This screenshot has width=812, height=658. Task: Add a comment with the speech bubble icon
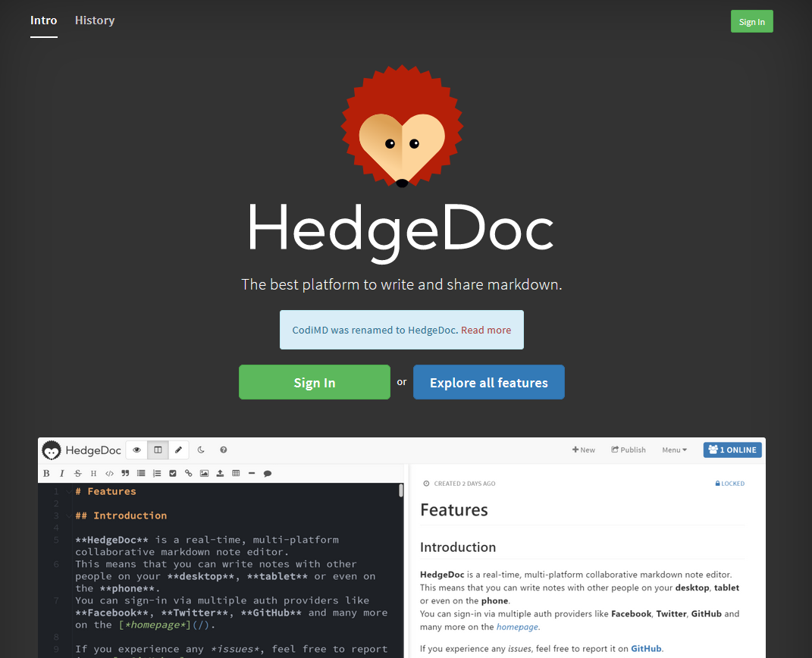point(268,473)
